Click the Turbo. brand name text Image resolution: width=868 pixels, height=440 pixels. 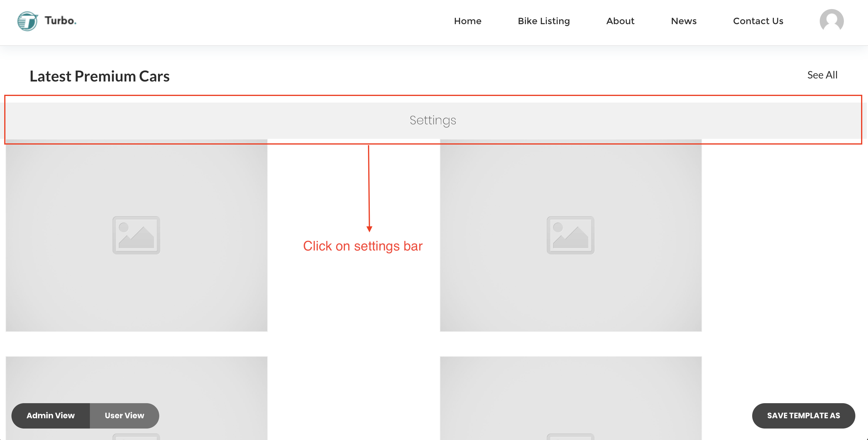click(61, 21)
